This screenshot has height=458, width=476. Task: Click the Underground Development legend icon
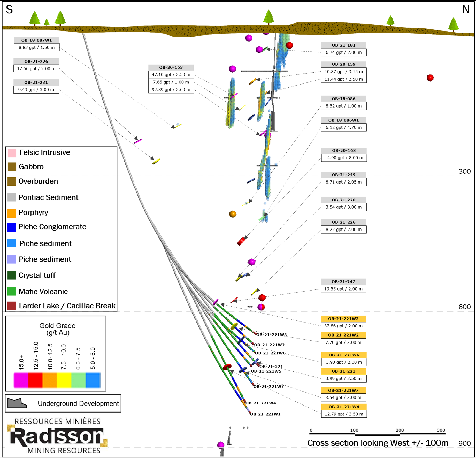(17, 403)
